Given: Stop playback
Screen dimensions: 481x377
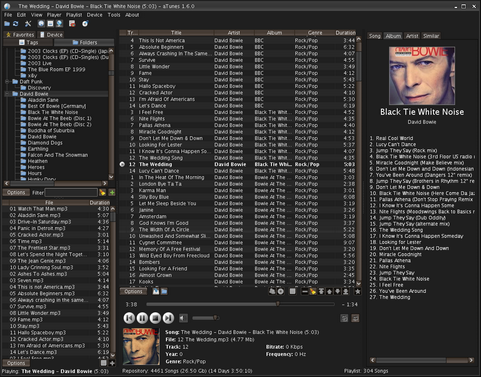Looking at the screenshot, I should [x=155, y=318].
